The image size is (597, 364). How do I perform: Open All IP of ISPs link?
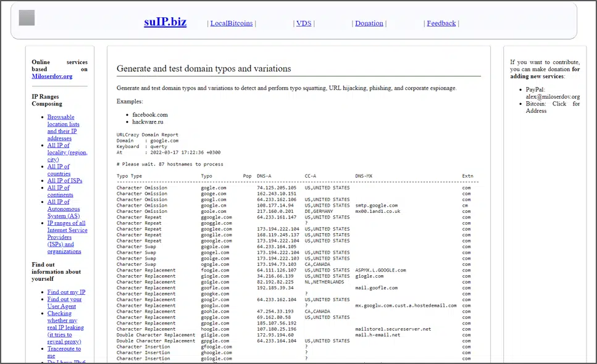[x=65, y=181]
